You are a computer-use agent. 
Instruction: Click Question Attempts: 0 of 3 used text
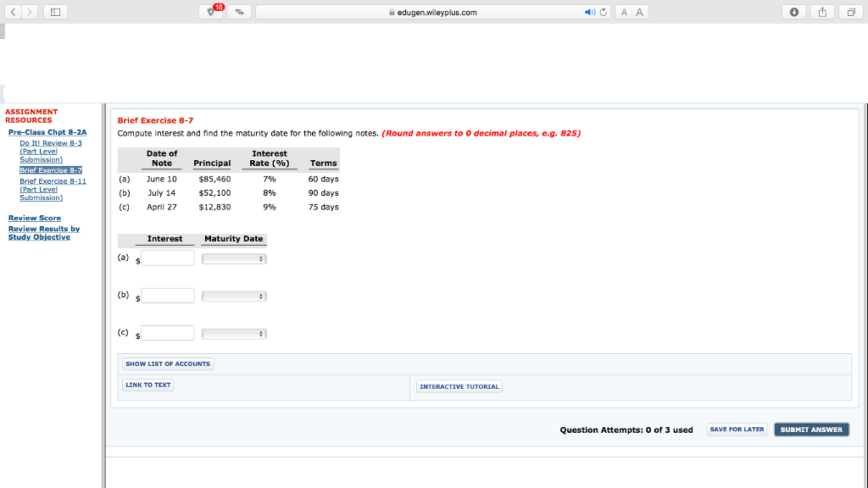pyautogui.click(x=626, y=430)
